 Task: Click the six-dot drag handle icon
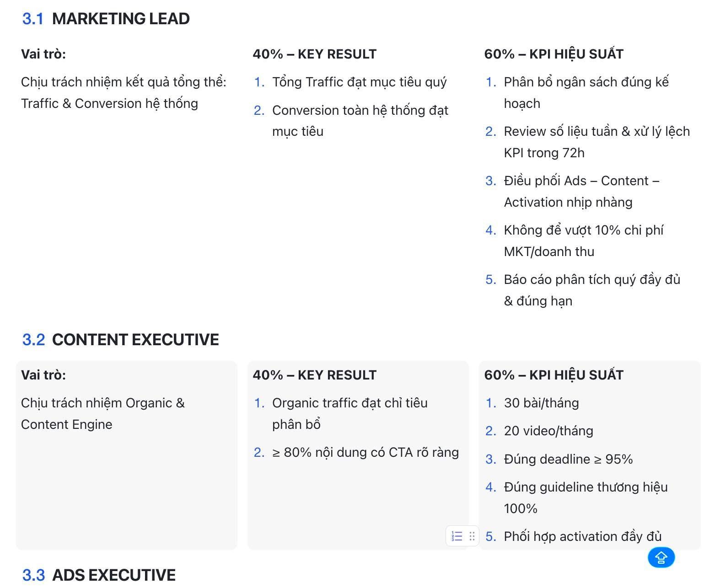472,536
